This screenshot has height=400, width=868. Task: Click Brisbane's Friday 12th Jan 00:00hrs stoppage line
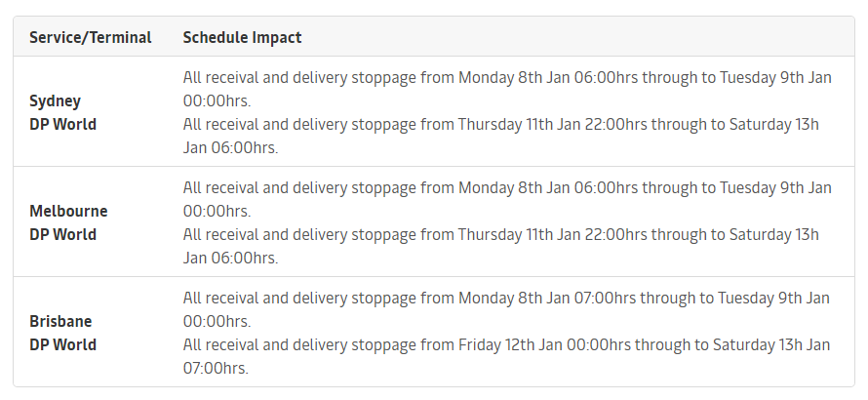(x=506, y=345)
